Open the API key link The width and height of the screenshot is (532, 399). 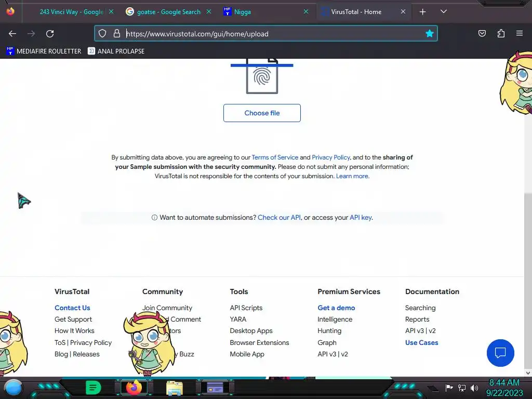[x=361, y=218]
